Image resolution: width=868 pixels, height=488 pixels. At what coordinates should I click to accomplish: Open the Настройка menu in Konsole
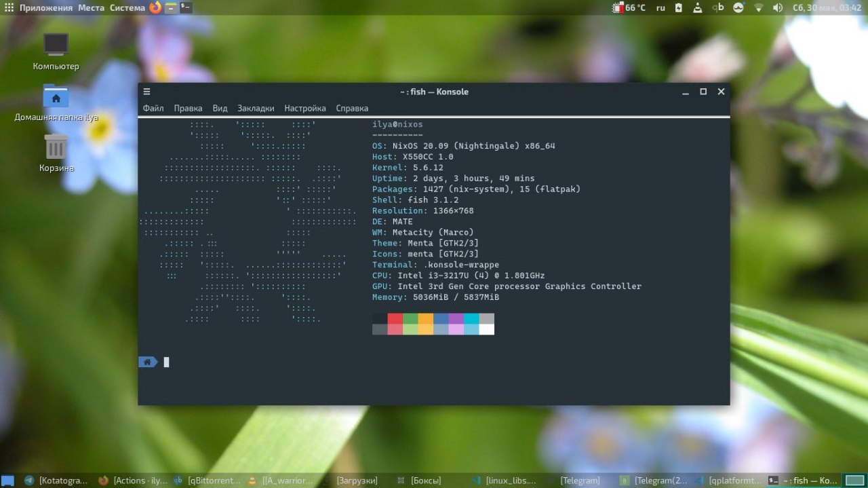305,108
